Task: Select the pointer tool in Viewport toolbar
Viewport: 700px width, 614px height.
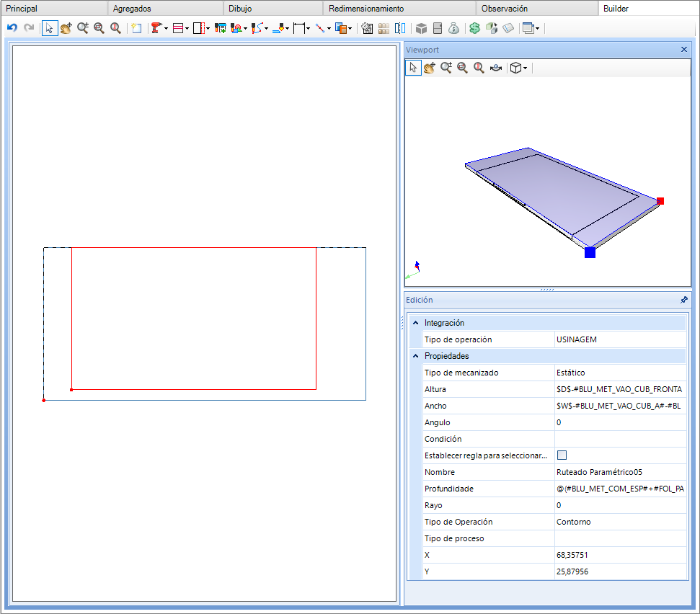Action: pos(413,68)
